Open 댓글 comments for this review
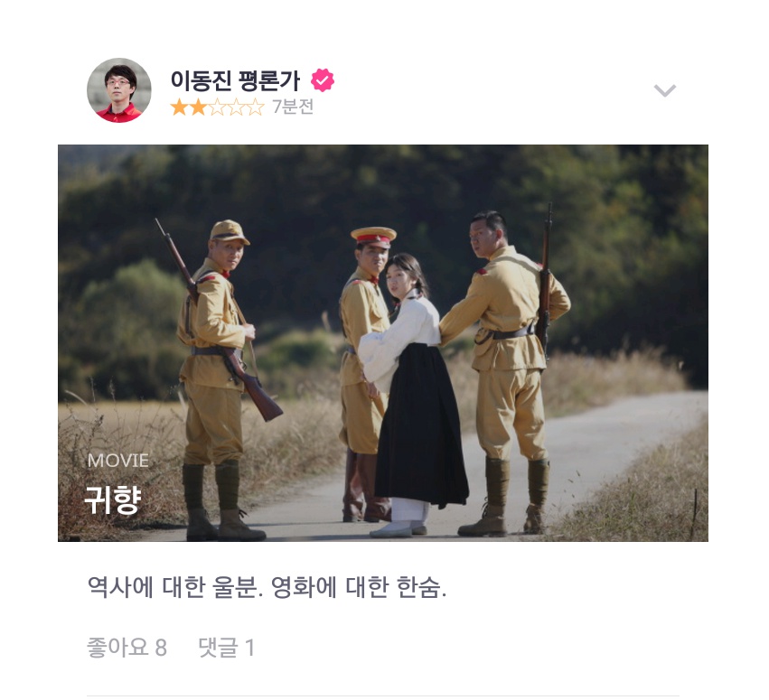Screen dimensions: 769x700 [x=219, y=647]
